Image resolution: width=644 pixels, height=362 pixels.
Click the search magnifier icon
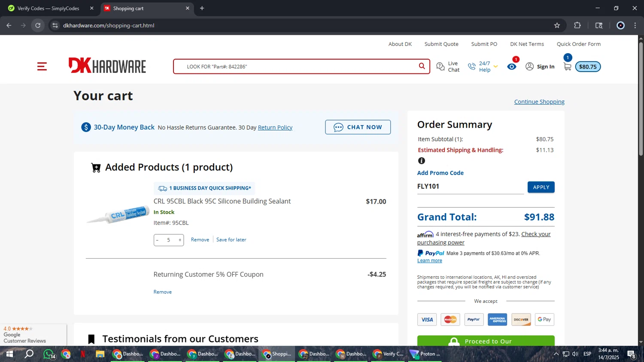[x=422, y=66]
